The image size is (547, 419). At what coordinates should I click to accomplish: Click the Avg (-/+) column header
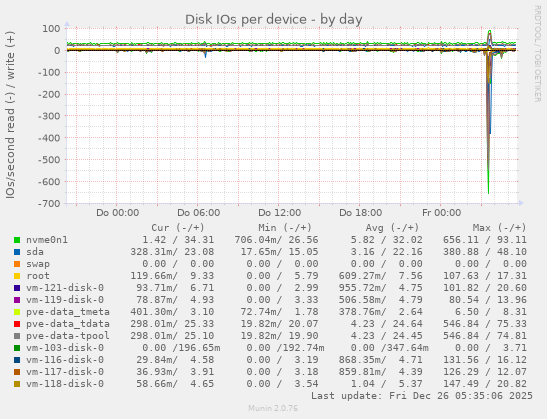392,228
